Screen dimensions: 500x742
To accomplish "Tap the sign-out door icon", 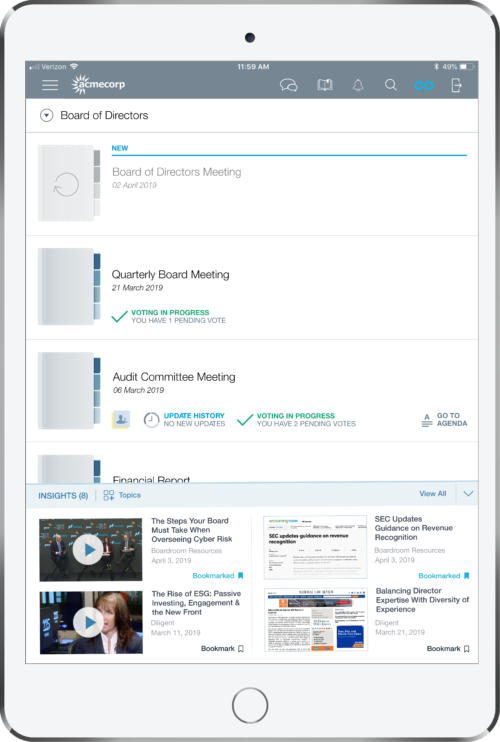I will click(x=456, y=85).
